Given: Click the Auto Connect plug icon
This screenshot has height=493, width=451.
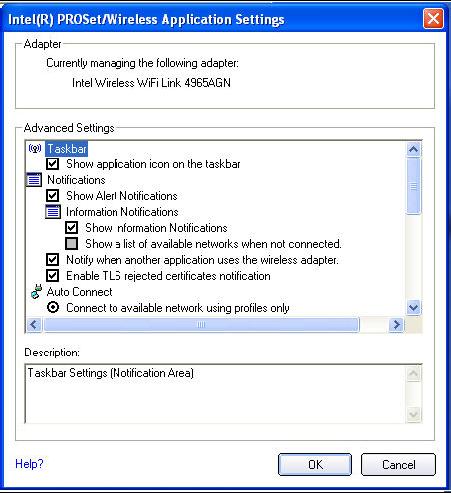Looking at the screenshot, I should (x=36, y=292).
